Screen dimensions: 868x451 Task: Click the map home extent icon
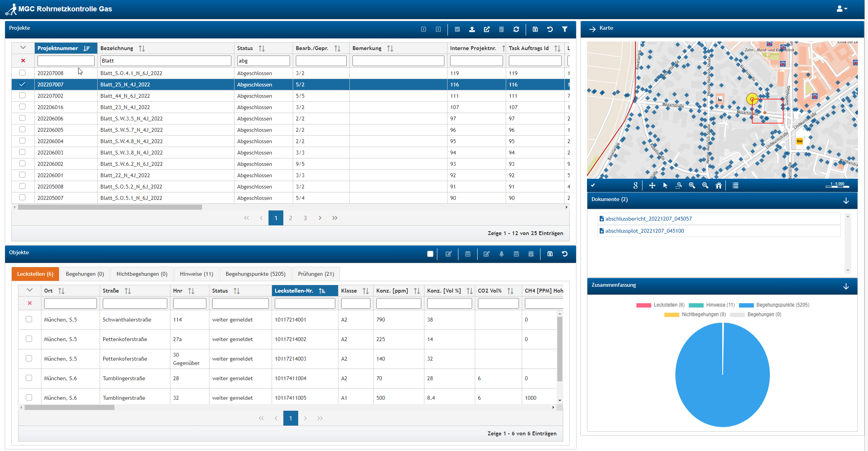tap(718, 185)
